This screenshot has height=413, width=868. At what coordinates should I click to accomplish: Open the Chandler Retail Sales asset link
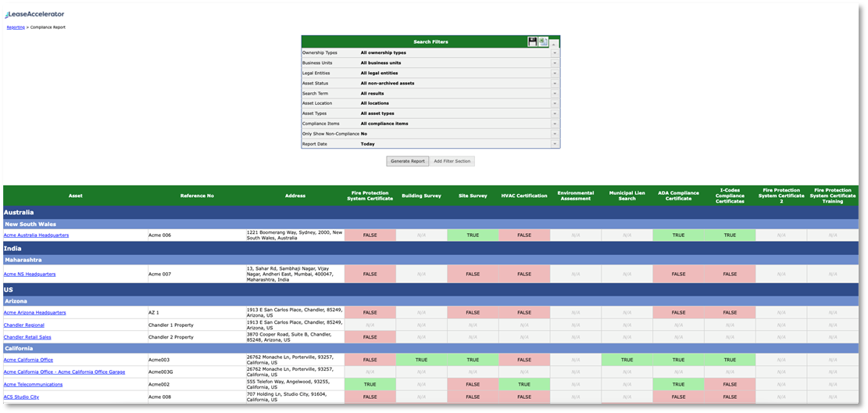point(27,337)
